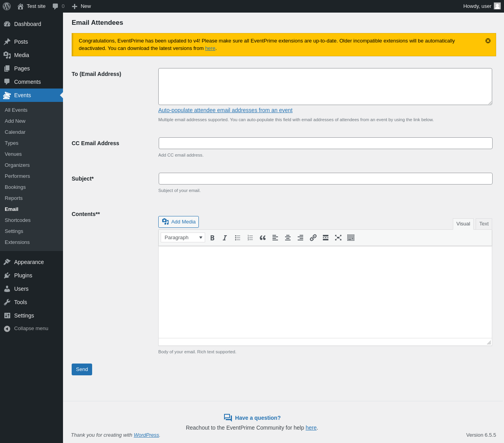
Task: Open the Organizers submenu
Action: coord(31,165)
